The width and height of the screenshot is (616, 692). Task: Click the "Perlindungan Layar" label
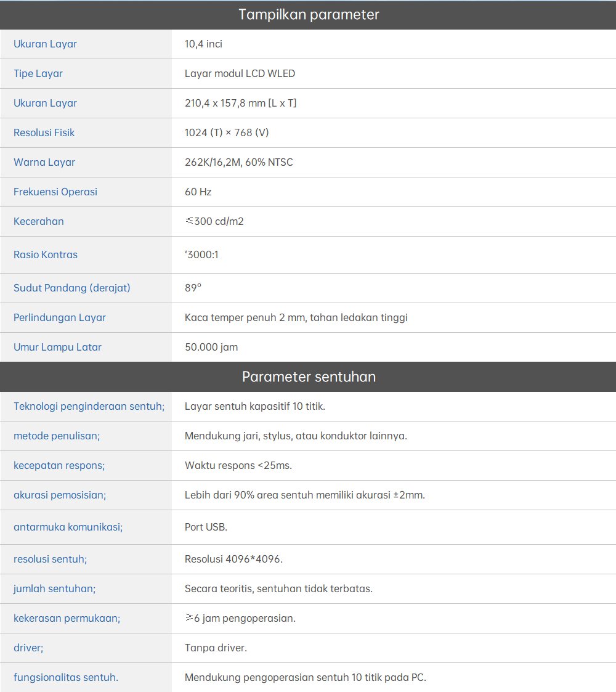tap(60, 317)
